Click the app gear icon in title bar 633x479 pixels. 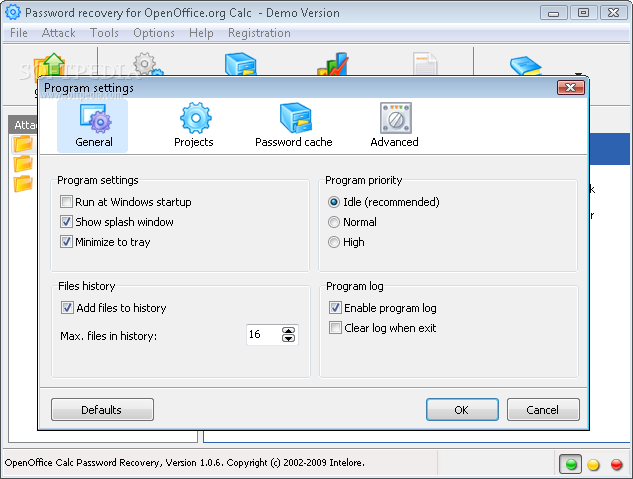(x=13, y=13)
